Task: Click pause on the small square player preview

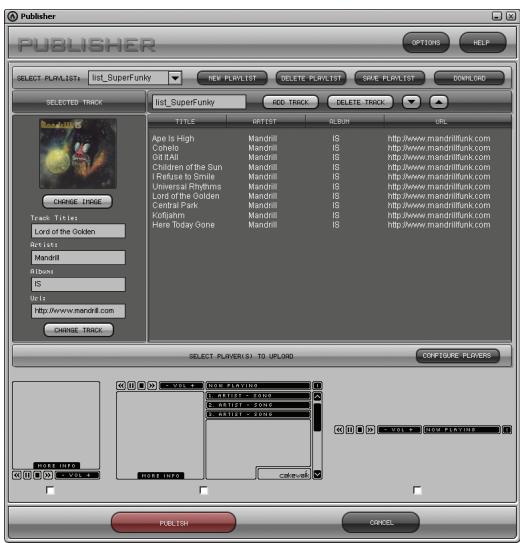Action: click(x=27, y=475)
